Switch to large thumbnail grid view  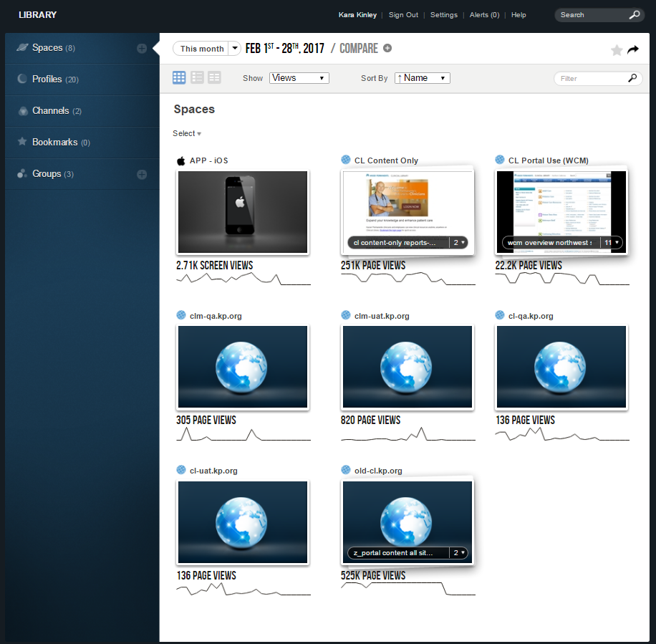point(179,77)
